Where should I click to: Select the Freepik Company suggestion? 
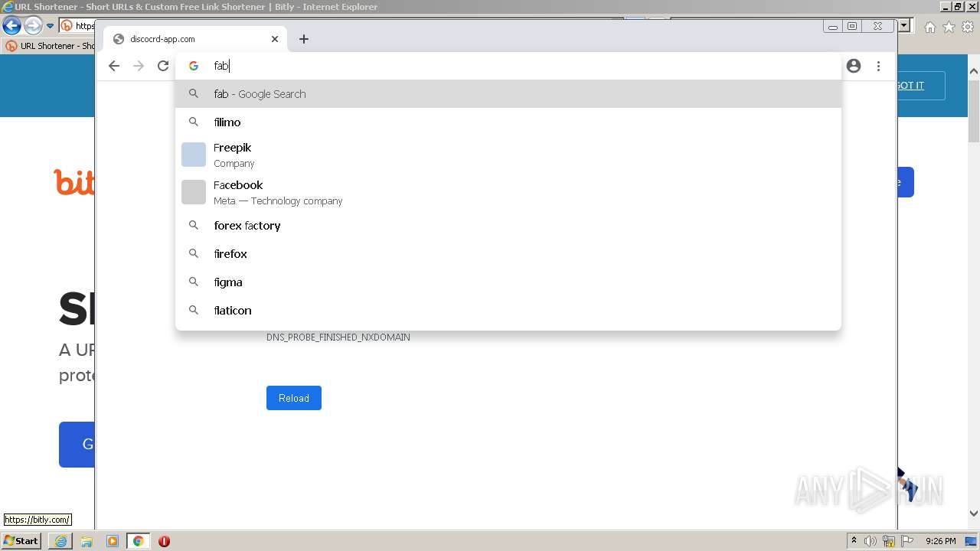coord(508,155)
